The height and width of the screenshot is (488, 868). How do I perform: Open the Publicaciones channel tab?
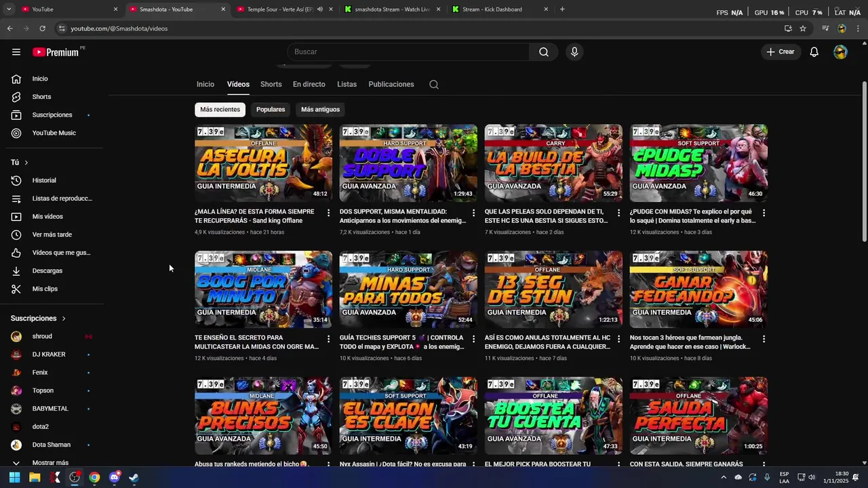[x=391, y=85]
